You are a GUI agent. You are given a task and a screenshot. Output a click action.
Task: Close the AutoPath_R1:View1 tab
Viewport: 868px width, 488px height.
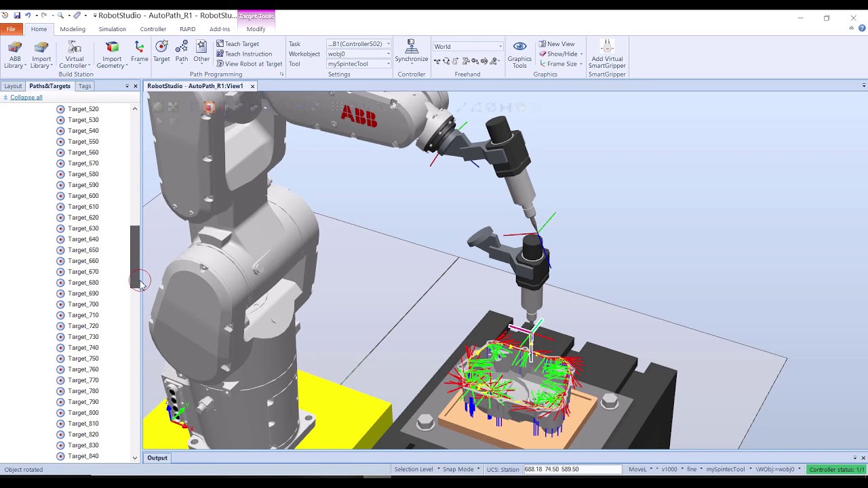tap(252, 86)
